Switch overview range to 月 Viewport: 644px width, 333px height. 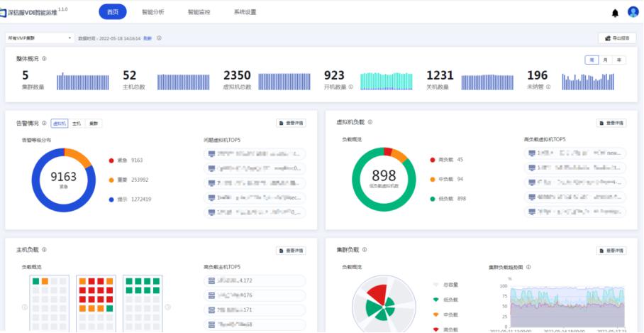click(x=606, y=60)
